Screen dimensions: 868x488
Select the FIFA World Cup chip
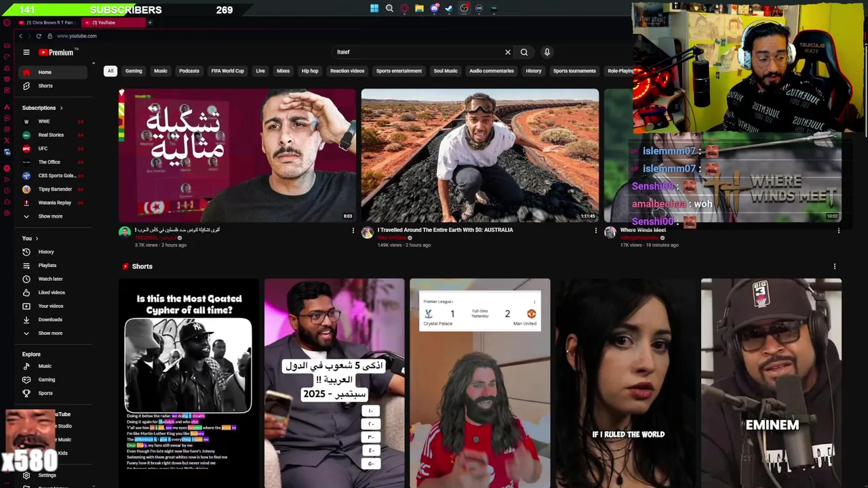(228, 71)
